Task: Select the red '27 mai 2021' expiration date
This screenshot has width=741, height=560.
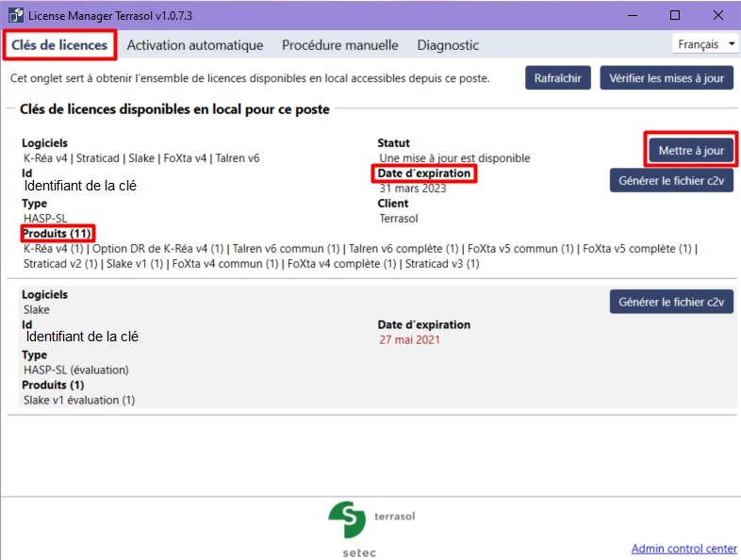Action: click(409, 339)
